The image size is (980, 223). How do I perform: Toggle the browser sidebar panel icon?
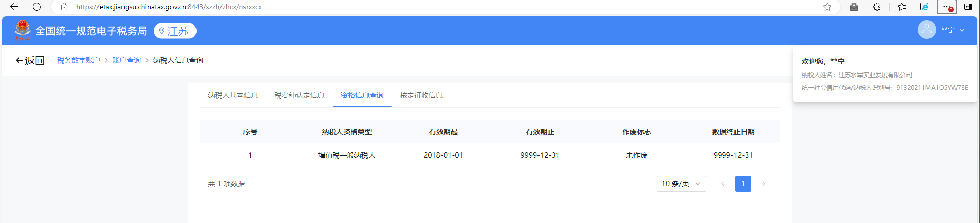[x=968, y=7]
